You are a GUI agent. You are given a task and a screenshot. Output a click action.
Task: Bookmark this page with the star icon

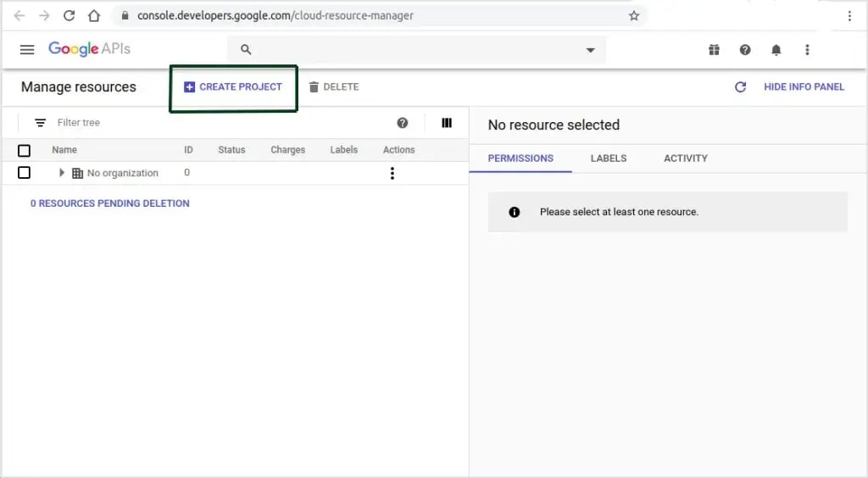pyautogui.click(x=633, y=15)
